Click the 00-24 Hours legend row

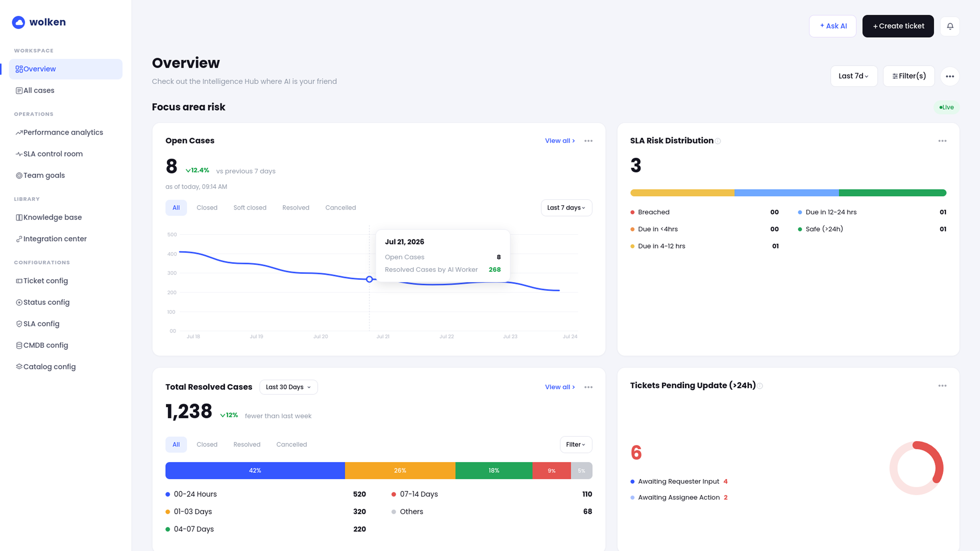[x=265, y=494]
